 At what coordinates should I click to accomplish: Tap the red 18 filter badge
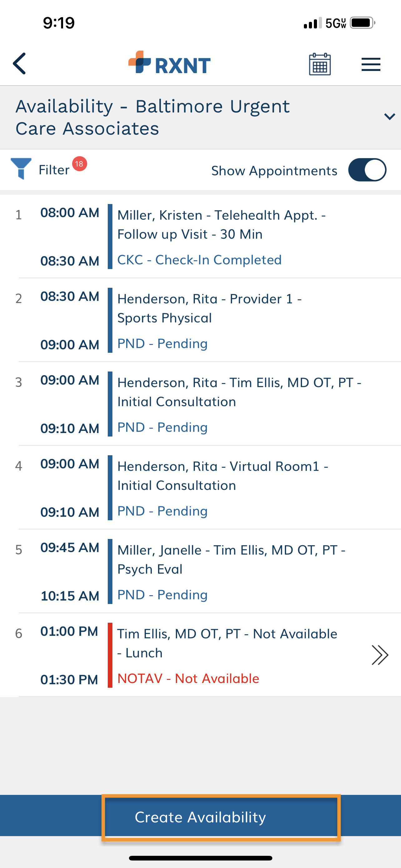pyautogui.click(x=79, y=164)
